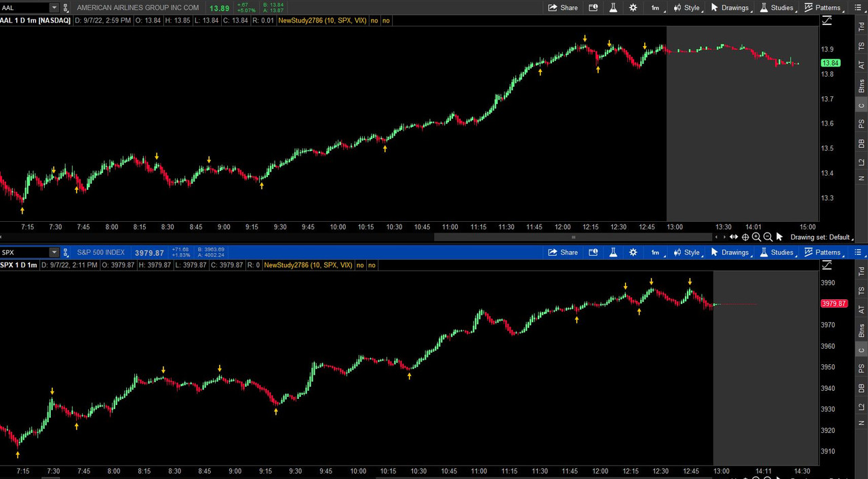
Task: Open the Style menu in AAL chart toolbar
Action: click(x=686, y=7)
